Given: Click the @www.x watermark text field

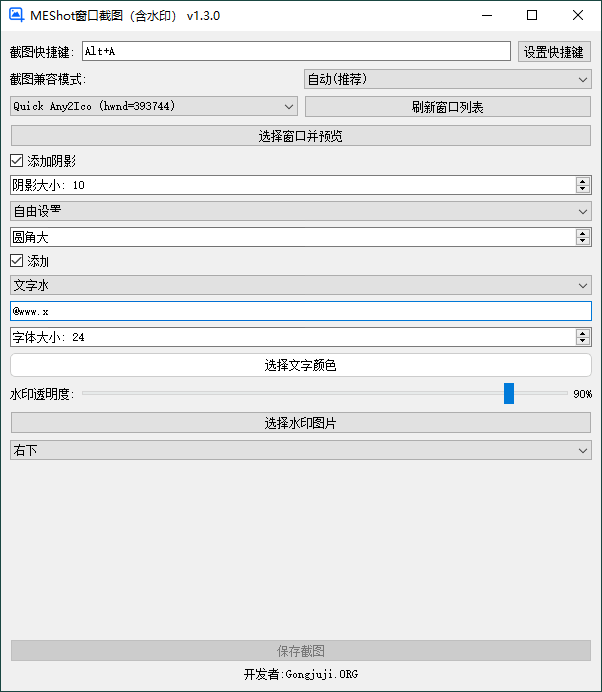Looking at the screenshot, I should (300, 311).
